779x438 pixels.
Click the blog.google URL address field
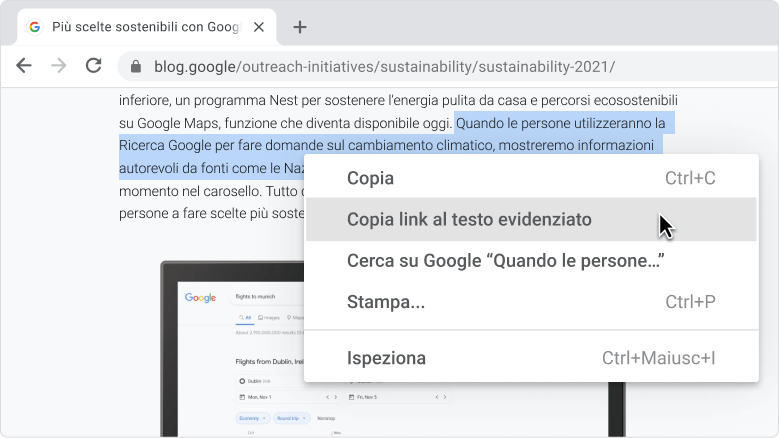click(x=400, y=67)
